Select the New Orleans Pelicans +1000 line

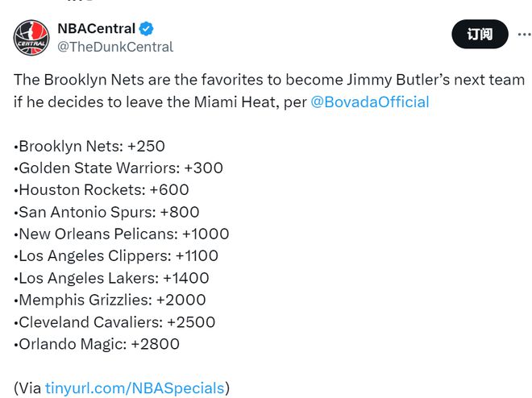coord(122,234)
